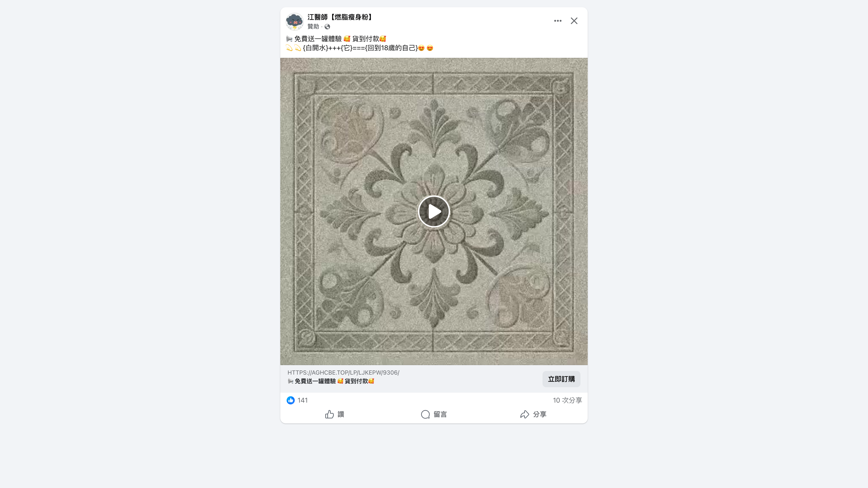Click the share arrow icon beside 分享
The width and height of the screenshot is (868, 488).
525,415
